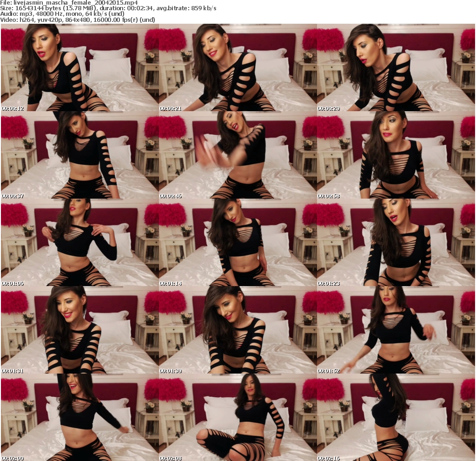Image resolution: width=476 pixels, height=461 pixels.
Task: Click the thumbnail captured at 00:01:23
Action: tap(396, 242)
